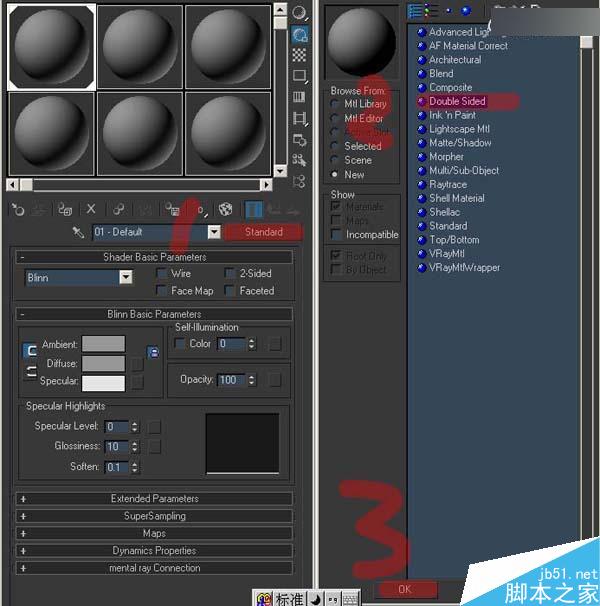
Task: Select the New radio button
Action: coord(334,174)
